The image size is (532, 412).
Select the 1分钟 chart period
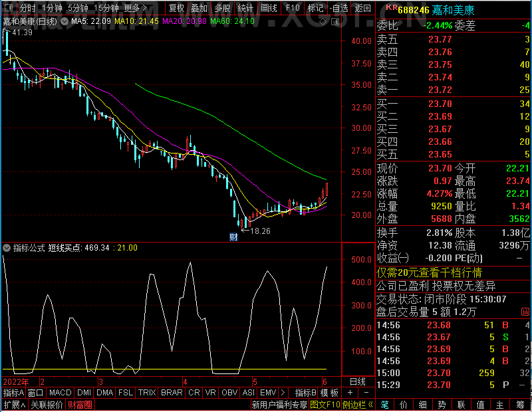(53, 7)
